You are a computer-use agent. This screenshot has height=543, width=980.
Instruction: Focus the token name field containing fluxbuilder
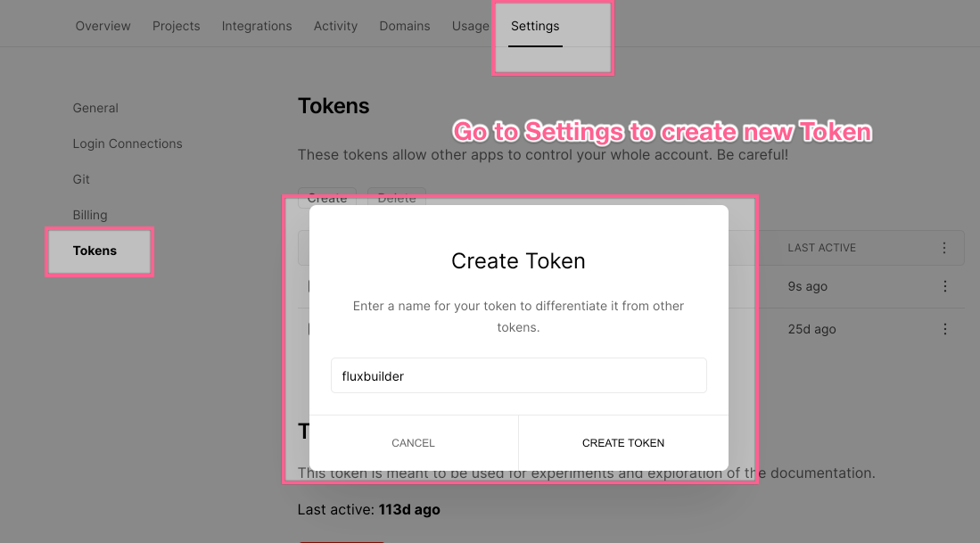[x=519, y=375]
